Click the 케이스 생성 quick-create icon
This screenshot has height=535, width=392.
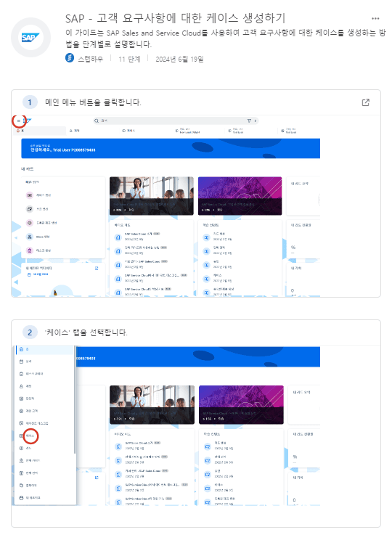coord(30,195)
